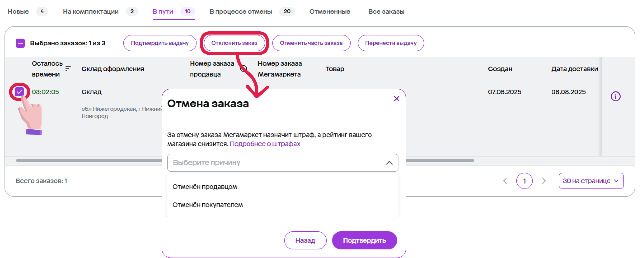
Task: Collapse the reason list chevron
Action: coord(389,163)
